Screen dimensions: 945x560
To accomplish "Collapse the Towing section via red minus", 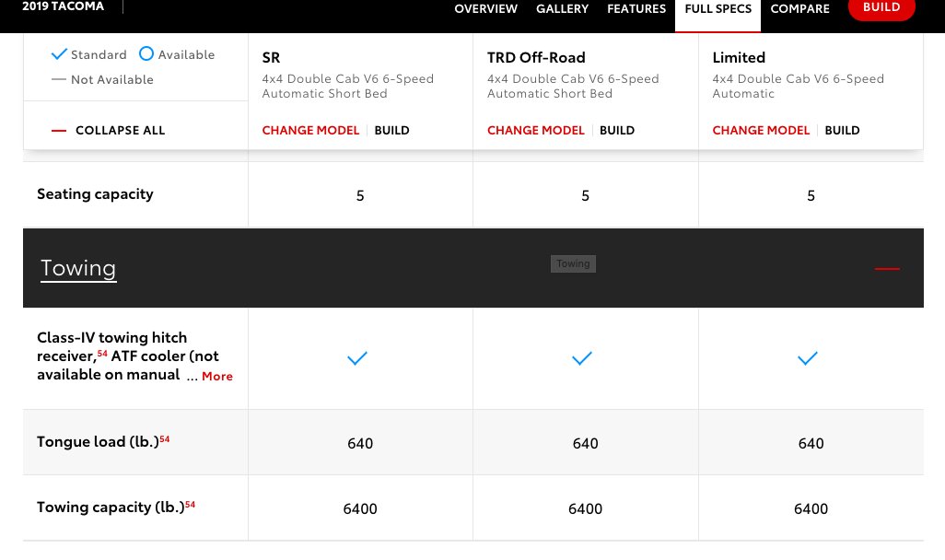I will (x=887, y=268).
